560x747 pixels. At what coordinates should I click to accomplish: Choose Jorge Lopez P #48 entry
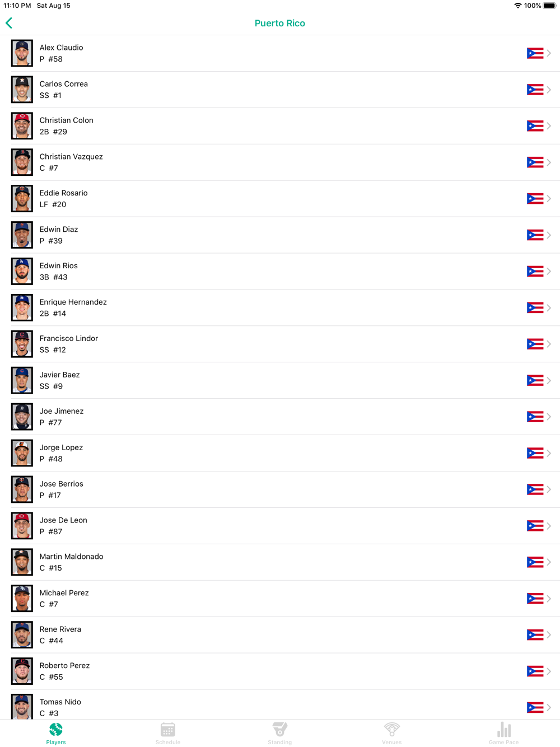point(280,453)
